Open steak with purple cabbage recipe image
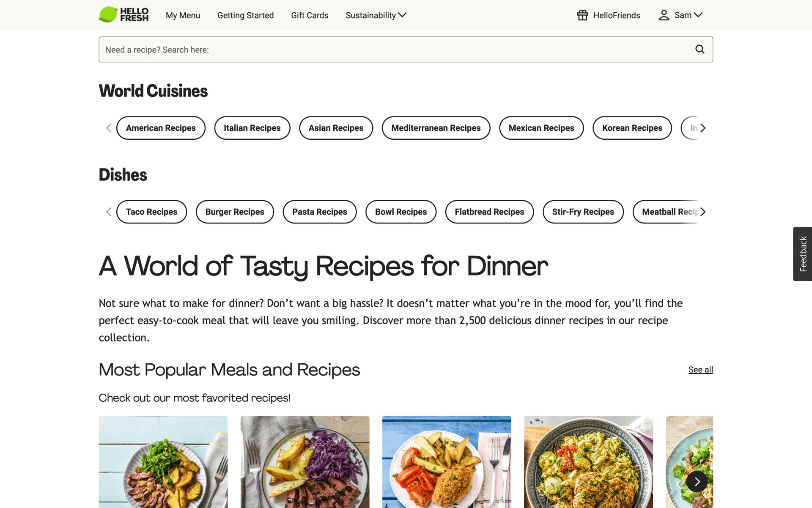 [x=305, y=462]
